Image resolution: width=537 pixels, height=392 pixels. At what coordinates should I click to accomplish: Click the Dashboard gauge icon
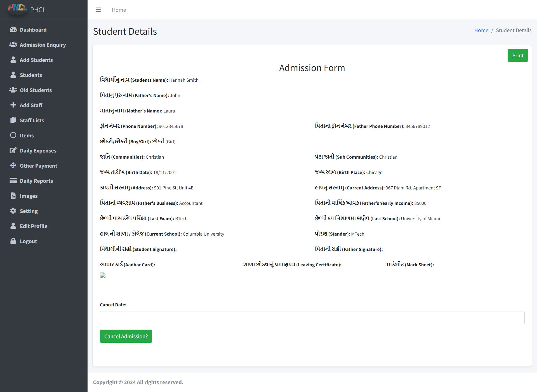(13, 30)
